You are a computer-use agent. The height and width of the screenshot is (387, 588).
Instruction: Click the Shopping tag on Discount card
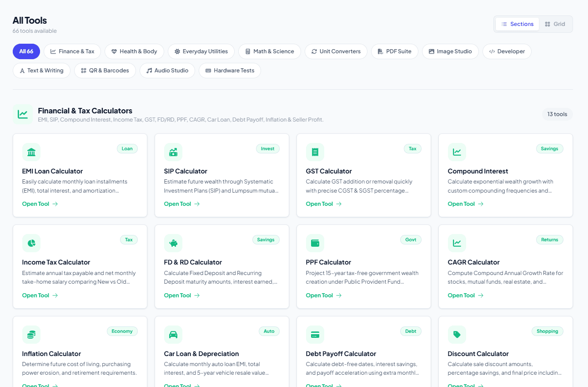[548, 331]
